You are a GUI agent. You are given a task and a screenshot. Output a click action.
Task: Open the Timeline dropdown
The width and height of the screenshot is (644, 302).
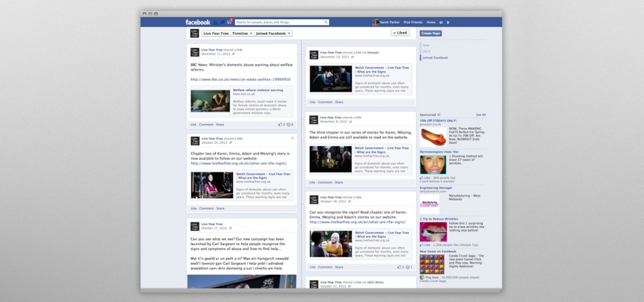pos(242,34)
